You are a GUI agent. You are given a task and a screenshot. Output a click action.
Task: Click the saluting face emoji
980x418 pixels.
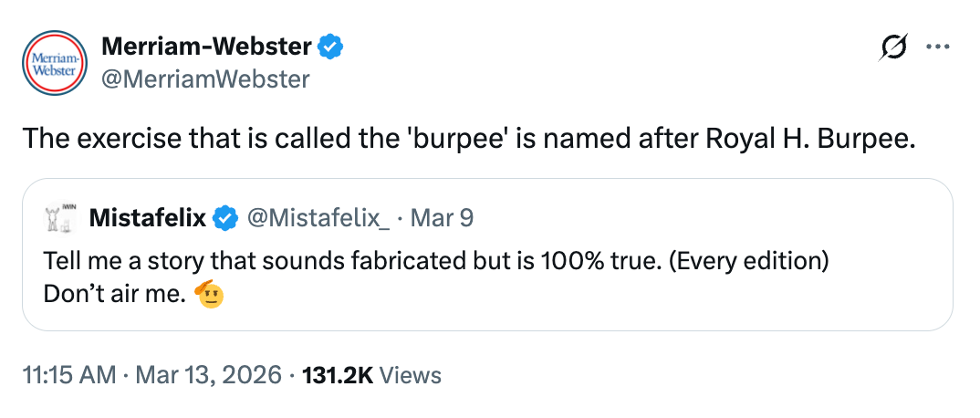coord(211,294)
